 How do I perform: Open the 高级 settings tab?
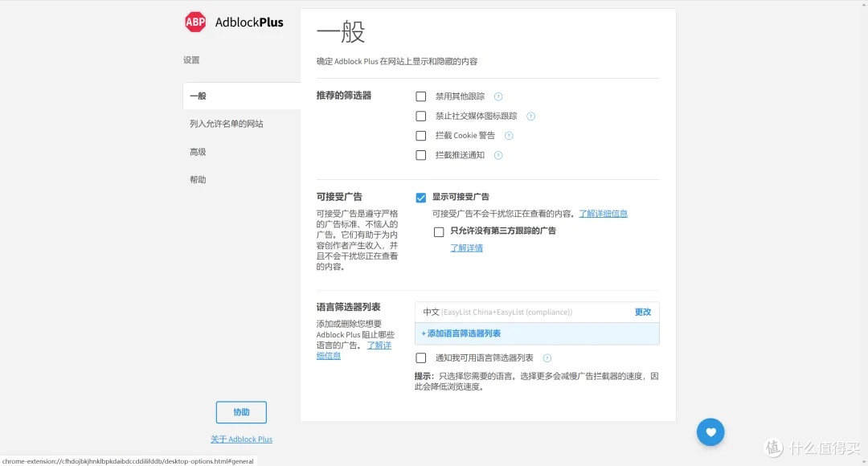click(x=198, y=152)
